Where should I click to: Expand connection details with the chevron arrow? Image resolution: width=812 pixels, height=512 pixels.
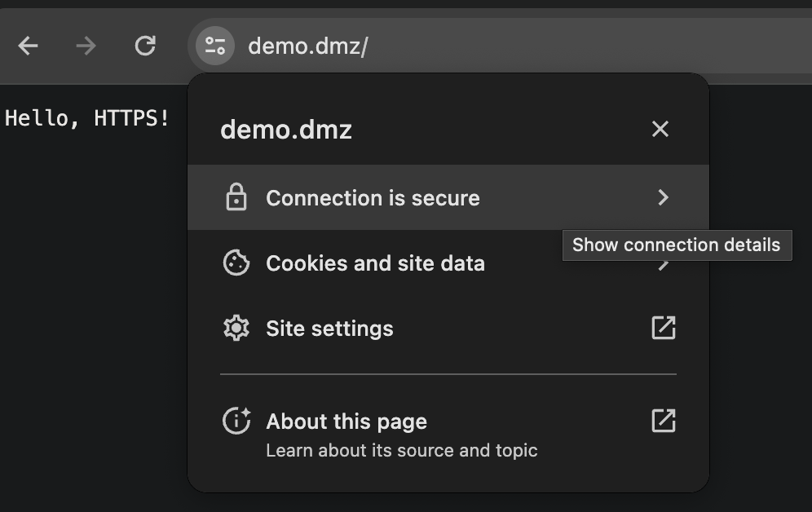coord(663,197)
